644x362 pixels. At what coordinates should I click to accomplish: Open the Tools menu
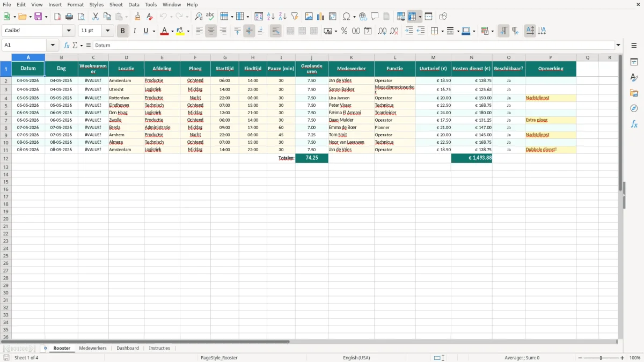(151, 4)
